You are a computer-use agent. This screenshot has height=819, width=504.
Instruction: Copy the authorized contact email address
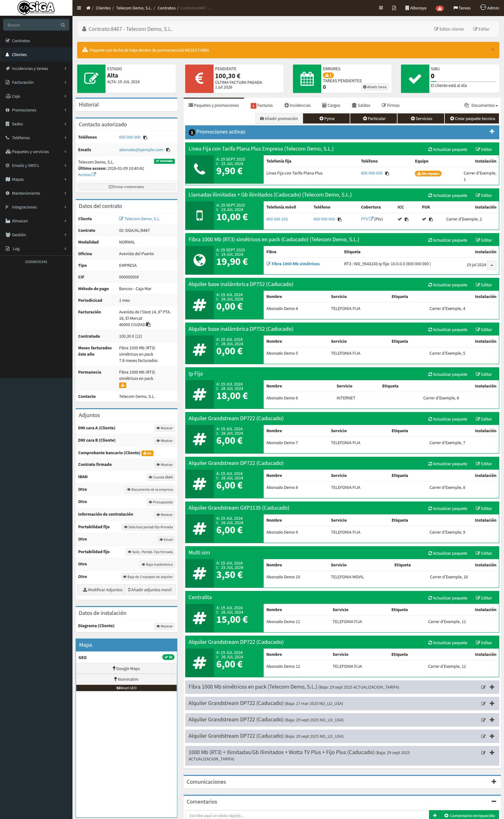168,150
